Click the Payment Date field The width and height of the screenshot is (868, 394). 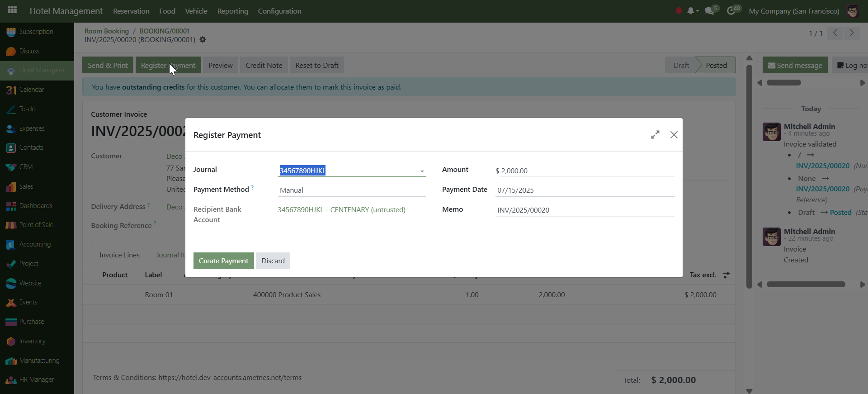584,190
